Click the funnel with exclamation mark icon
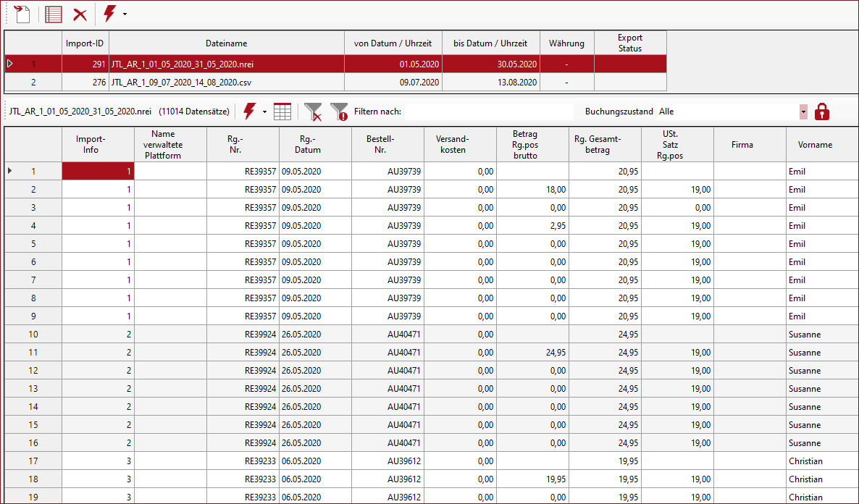The width and height of the screenshot is (859, 504). point(339,112)
